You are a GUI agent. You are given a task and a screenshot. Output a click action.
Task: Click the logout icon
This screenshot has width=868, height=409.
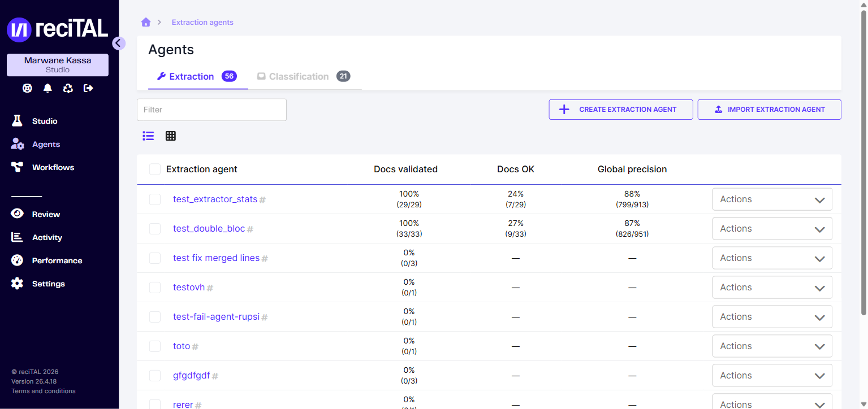pyautogui.click(x=88, y=88)
